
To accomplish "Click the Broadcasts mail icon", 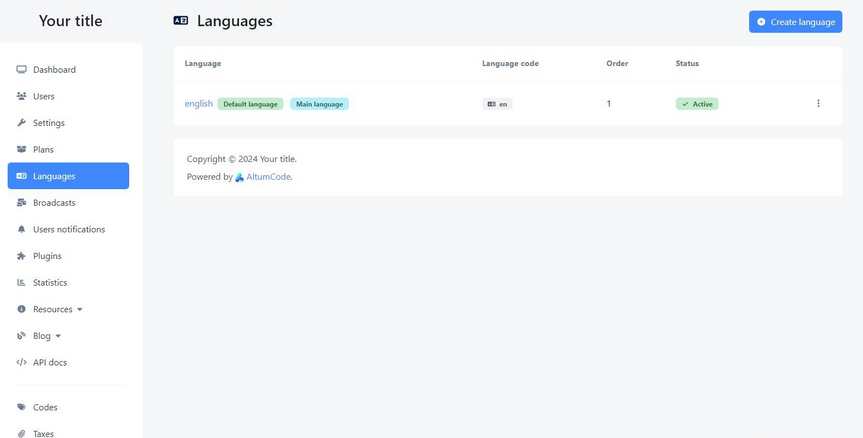I will (x=22, y=203).
